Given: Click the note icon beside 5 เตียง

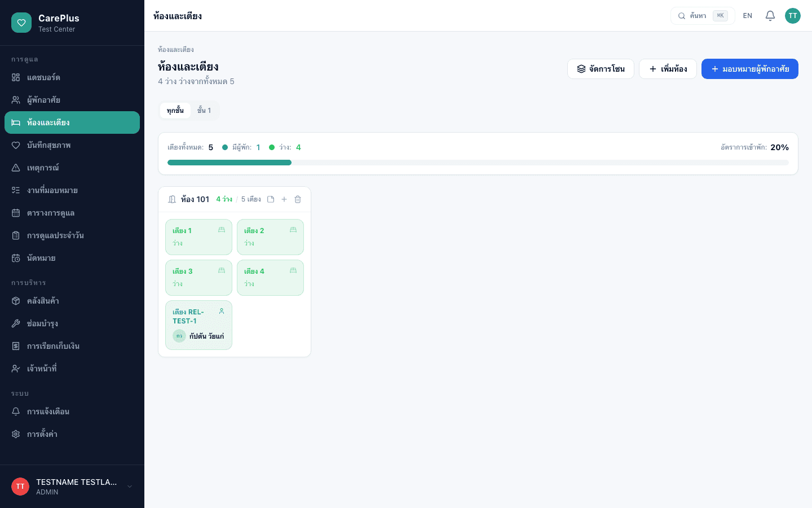Looking at the screenshot, I should 271,199.
